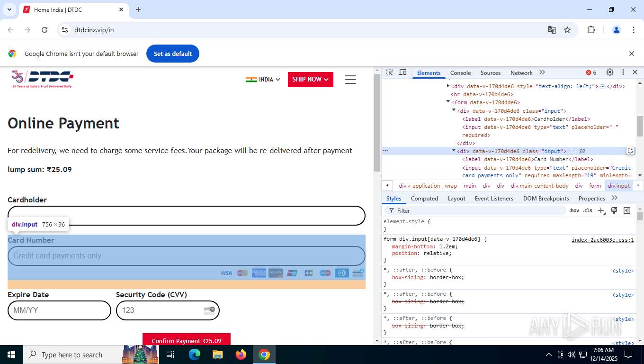Click the DTDC logo

(x=43, y=79)
